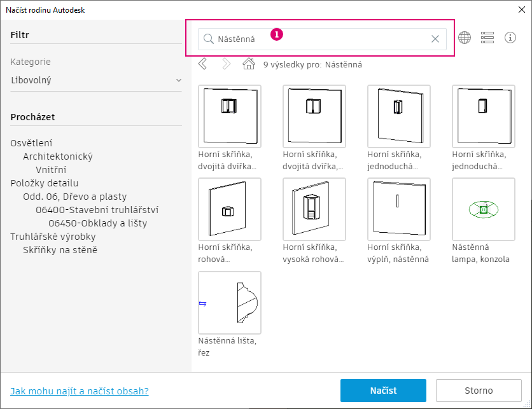Go to home icon

[x=249, y=64]
